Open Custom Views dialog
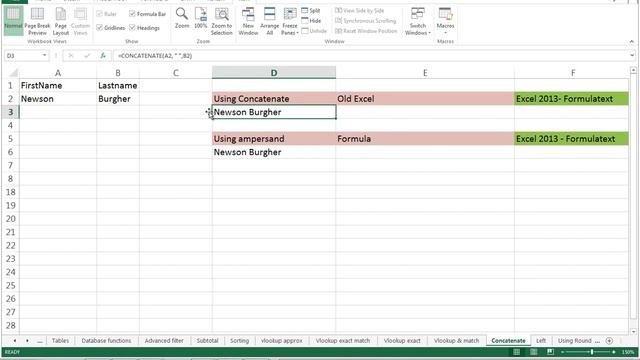This screenshot has height=360, width=640. point(80,21)
